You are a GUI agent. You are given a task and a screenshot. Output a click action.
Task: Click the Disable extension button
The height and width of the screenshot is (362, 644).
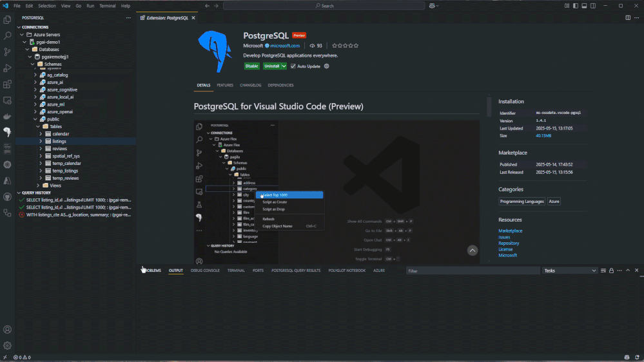tap(252, 66)
